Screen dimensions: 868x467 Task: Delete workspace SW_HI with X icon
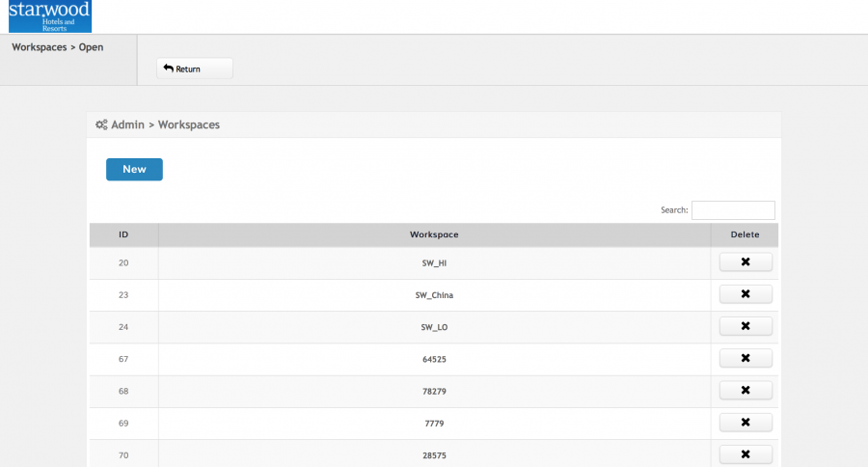pos(746,262)
